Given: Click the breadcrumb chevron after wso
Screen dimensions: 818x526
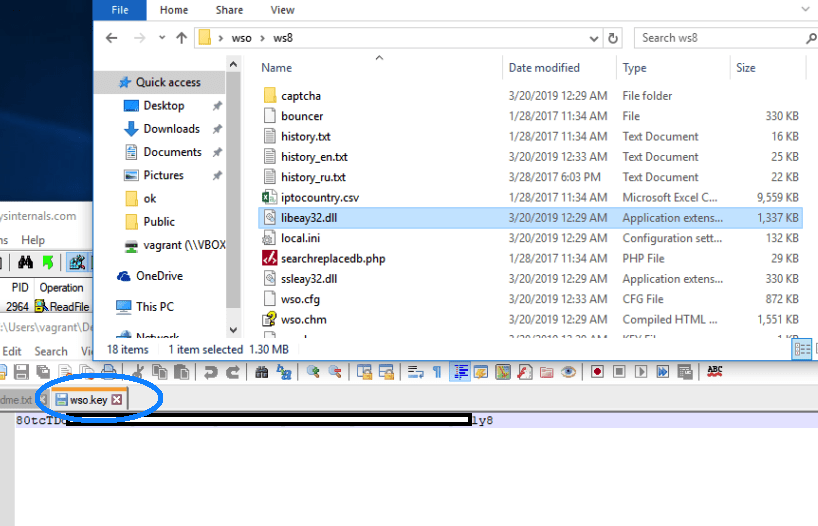Looking at the screenshot, I should coord(262,38).
